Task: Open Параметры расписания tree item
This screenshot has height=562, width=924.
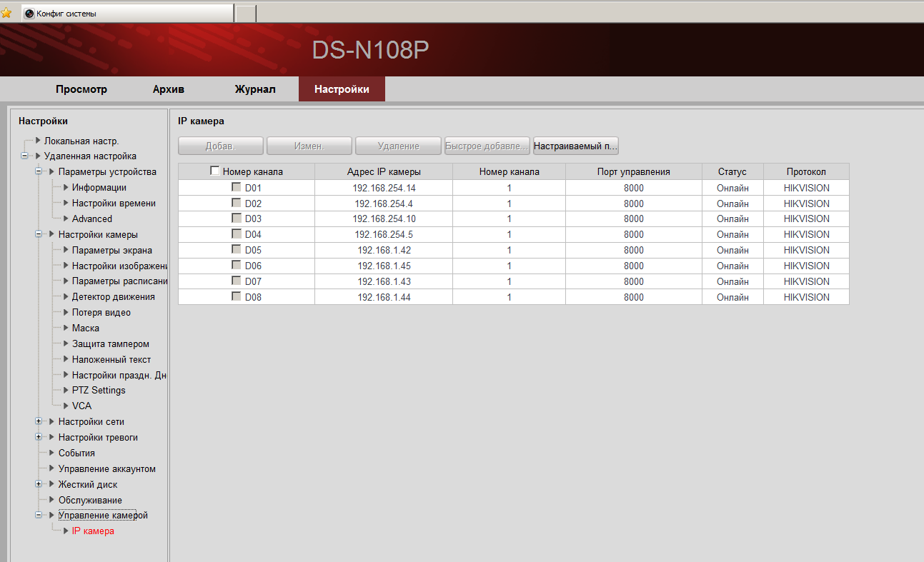Action: (x=119, y=281)
